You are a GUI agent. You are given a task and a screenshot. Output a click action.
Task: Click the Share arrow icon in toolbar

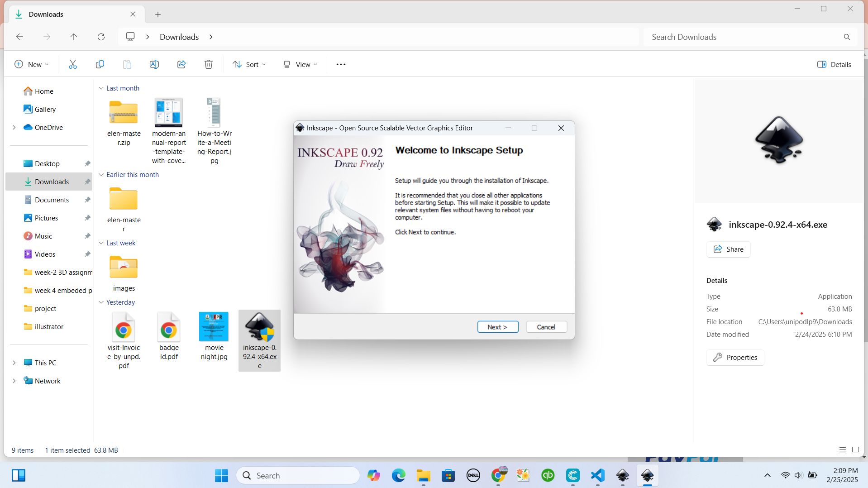pyautogui.click(x=181, y=64)
